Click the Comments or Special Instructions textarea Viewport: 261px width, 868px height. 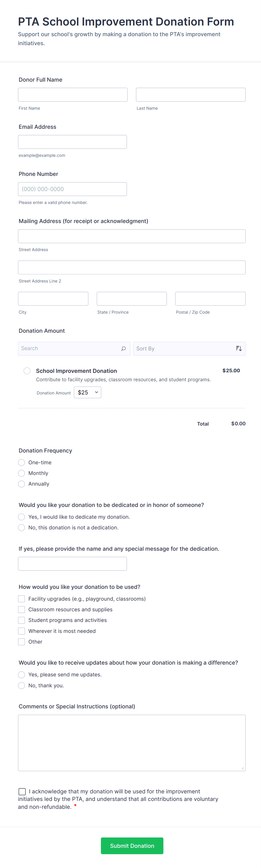pos(132,743)
